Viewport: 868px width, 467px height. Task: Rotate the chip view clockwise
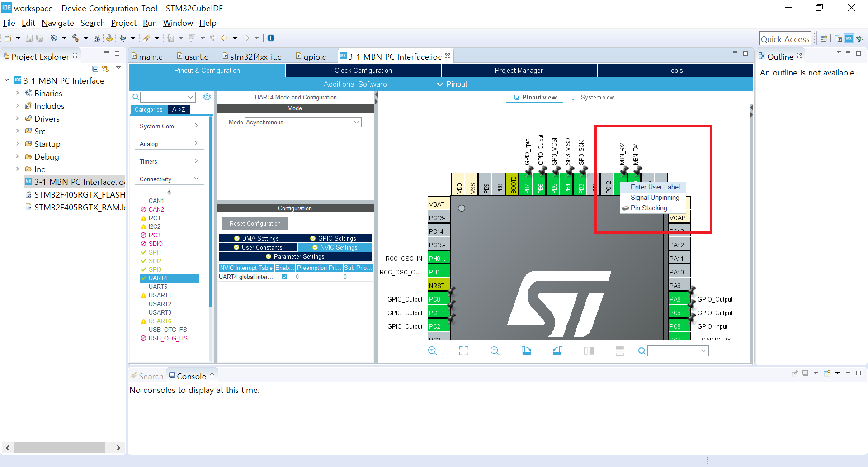[526, 351]
